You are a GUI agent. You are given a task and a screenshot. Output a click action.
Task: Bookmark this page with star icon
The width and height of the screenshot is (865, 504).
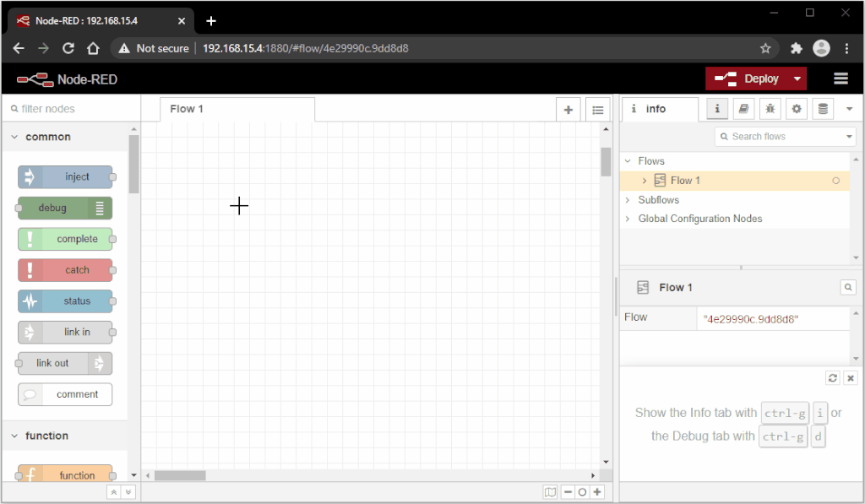tap(765, 48)
